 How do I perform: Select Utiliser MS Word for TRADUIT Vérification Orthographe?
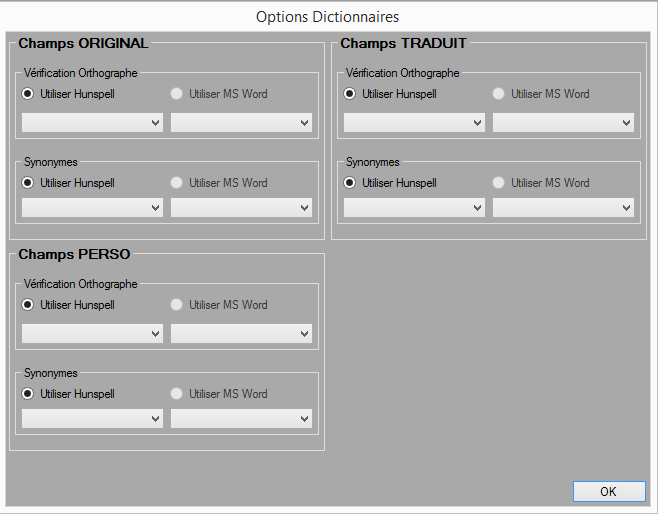tap(499, 94)
